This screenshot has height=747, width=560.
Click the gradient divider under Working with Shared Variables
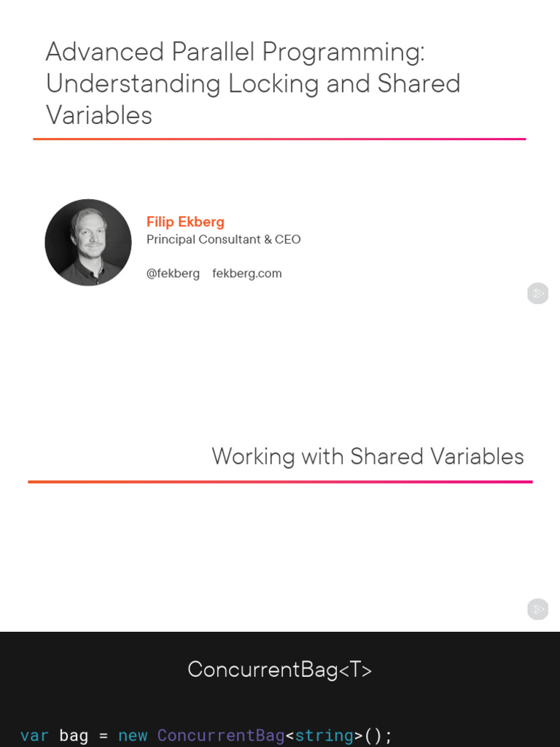coord(280,481)
